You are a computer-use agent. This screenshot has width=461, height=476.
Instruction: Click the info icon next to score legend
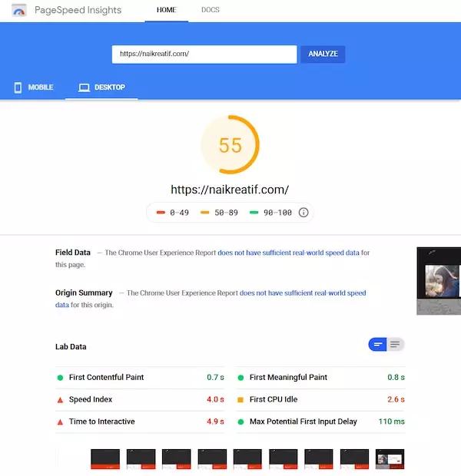click(303, 213)
